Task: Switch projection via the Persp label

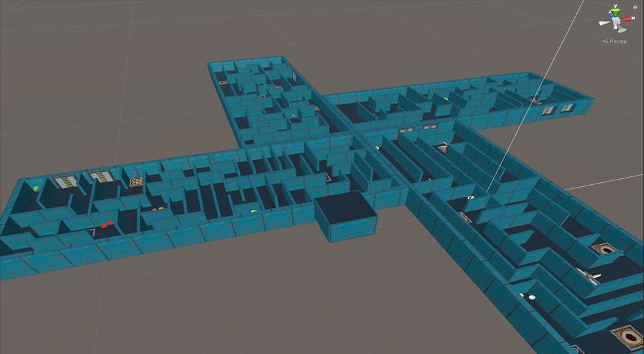Action: [x=618, y=41]
